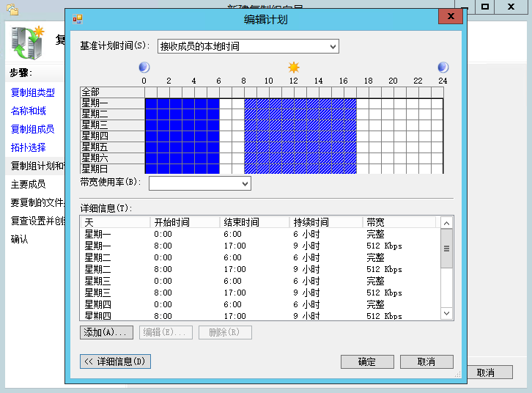Click the 星期一 schedule cell at hour 0

click(x=151, y=103)
